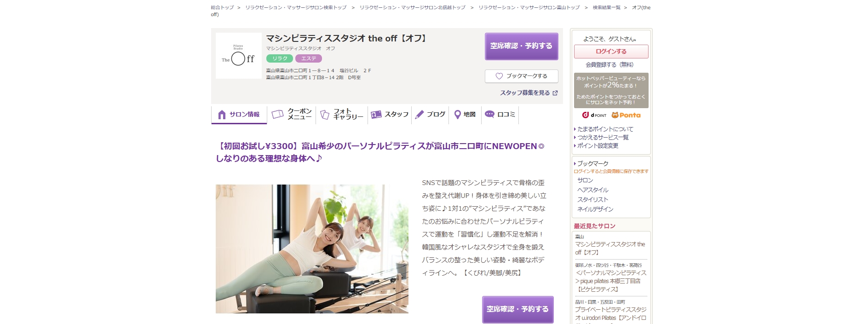
Task: Click the staff card icon
Action: [x=376, y=115]
